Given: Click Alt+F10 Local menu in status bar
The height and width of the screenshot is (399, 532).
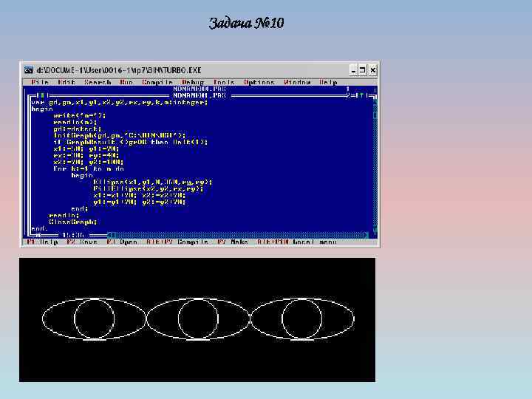Looking at the screenshot, I should click(296, 242).
